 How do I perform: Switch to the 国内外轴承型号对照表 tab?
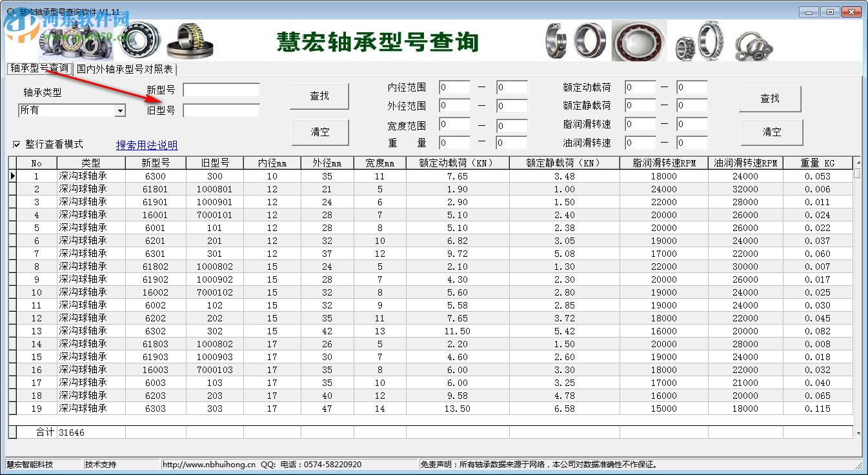coord(124,69)
